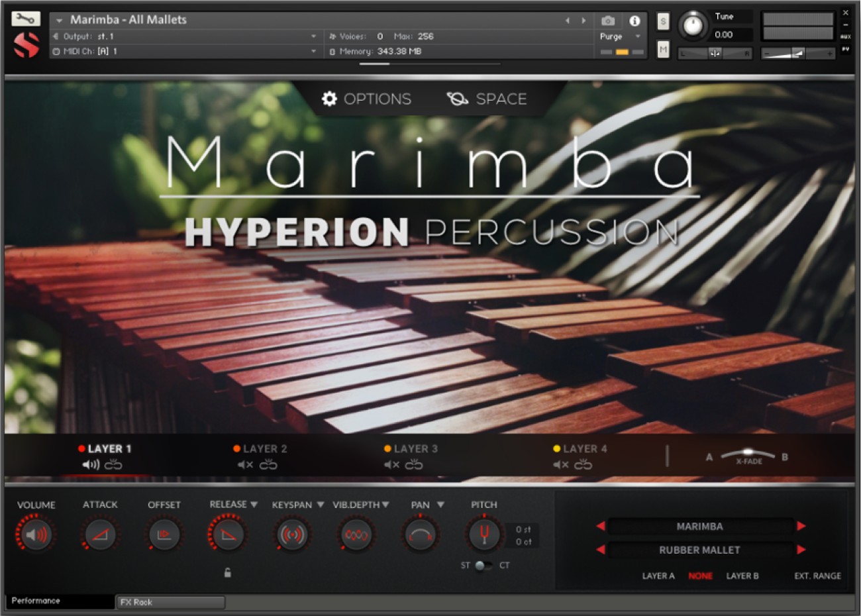Click the snapshot camera icon
The width and height of the screenshot is (861, 616).
tap(607, 20)
